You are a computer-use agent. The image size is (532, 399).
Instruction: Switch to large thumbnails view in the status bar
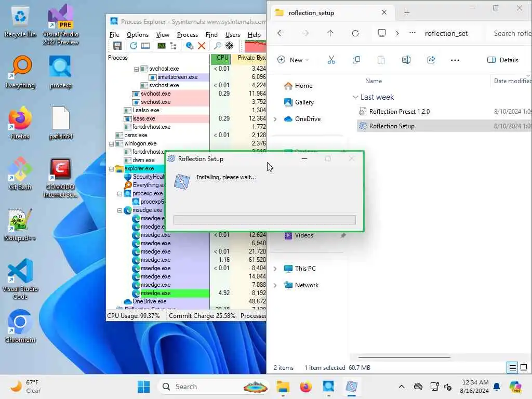pyautogui.click(x=524, y=367)
